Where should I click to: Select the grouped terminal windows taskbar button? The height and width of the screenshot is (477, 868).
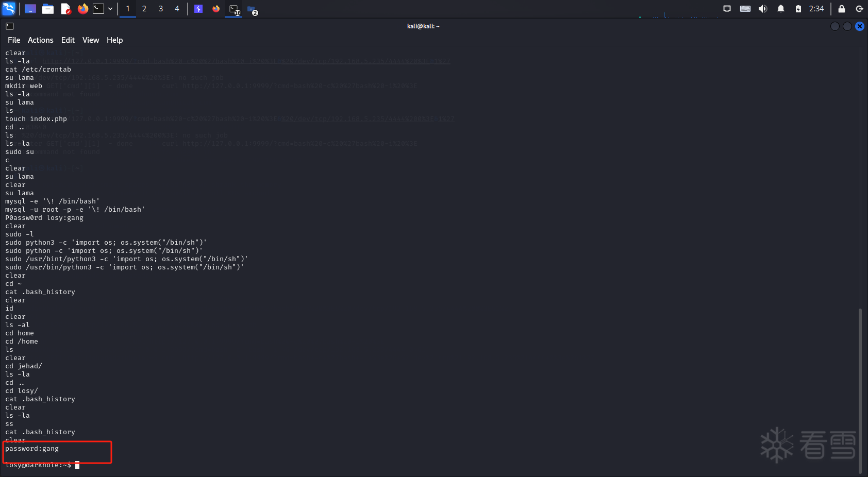coord(234,9)
